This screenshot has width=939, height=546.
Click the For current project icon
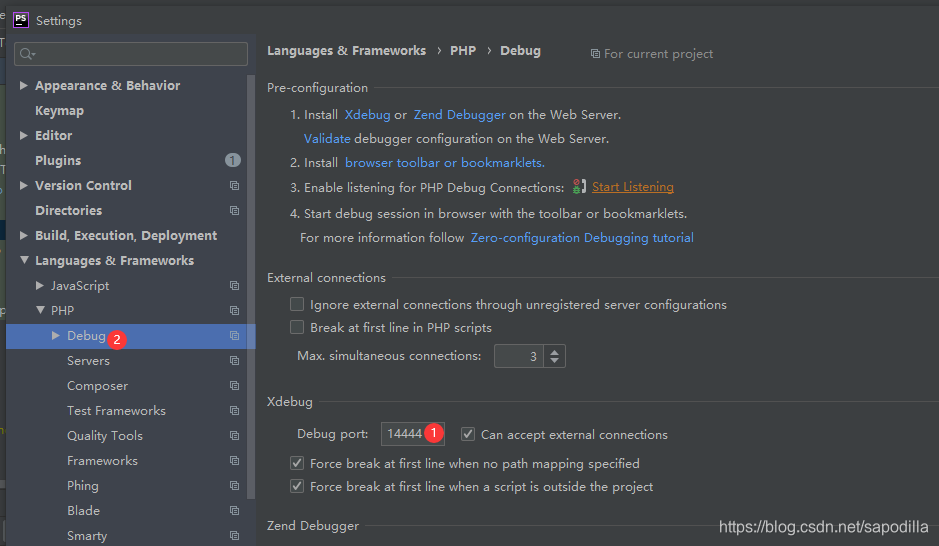point(595,54)
